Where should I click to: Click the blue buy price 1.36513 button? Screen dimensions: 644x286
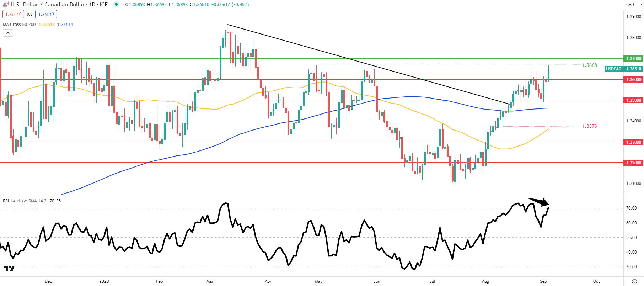pyautogui.click(x=46, y=15)
